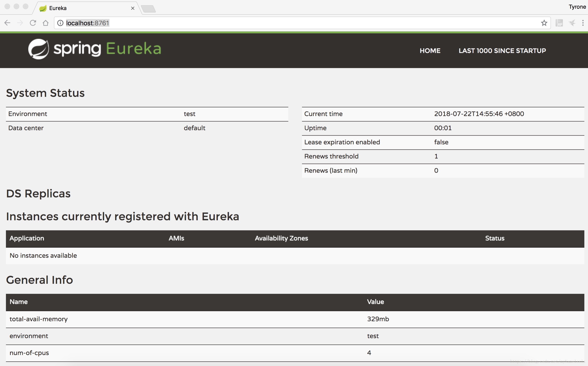Open the Chrome three-dot menu
This screenshot has width=588, height=366.
coord(583,23)
